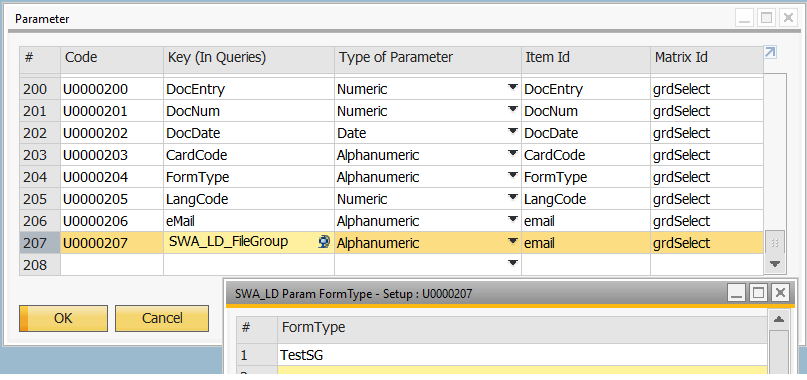Select the TestSG FormType cell
The height and width of the screenshot is (380, 807).
(522, 355)
